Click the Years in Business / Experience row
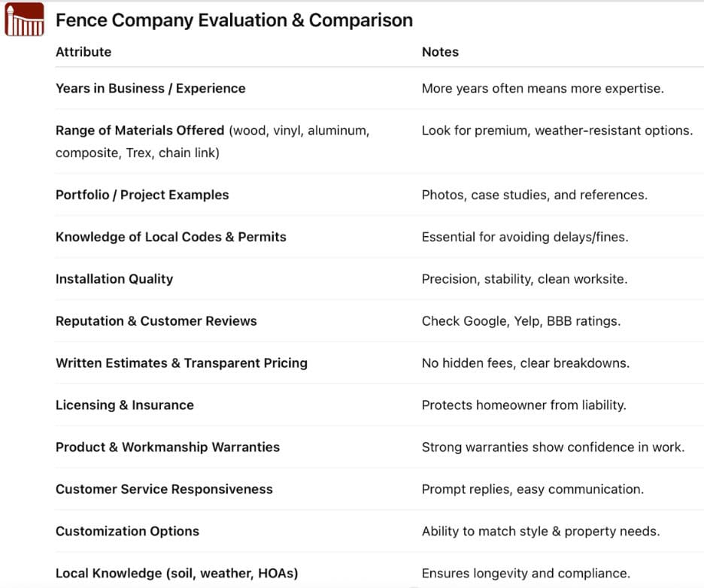Screen dimensions: 704x588 (x=150, y=88)
